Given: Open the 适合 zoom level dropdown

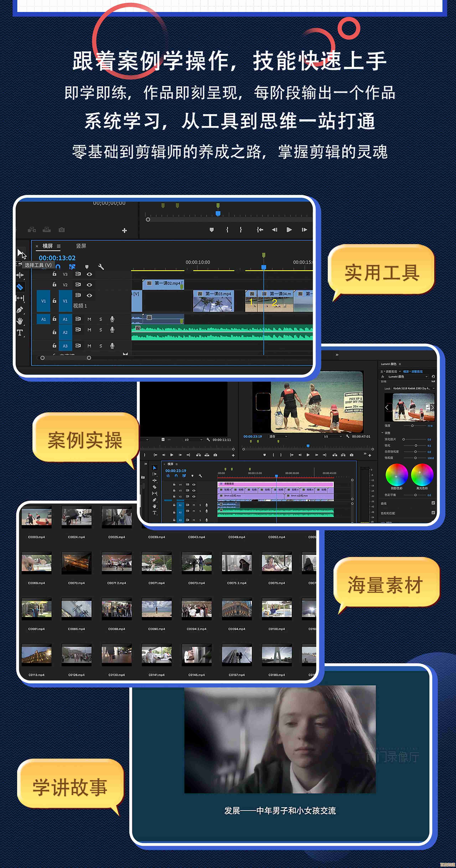Looking at the screenshot, I should (278, 436).
